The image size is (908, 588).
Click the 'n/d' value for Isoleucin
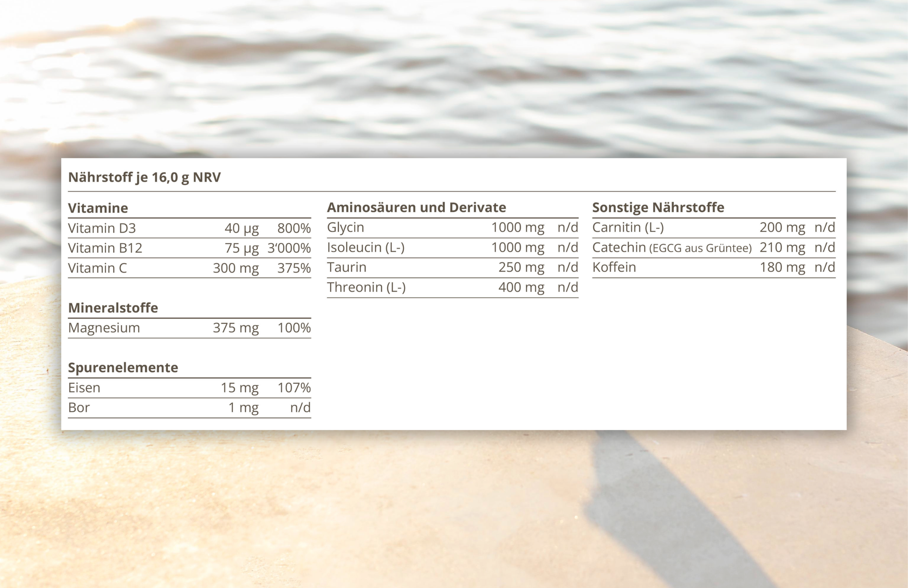tap(568, 247)
